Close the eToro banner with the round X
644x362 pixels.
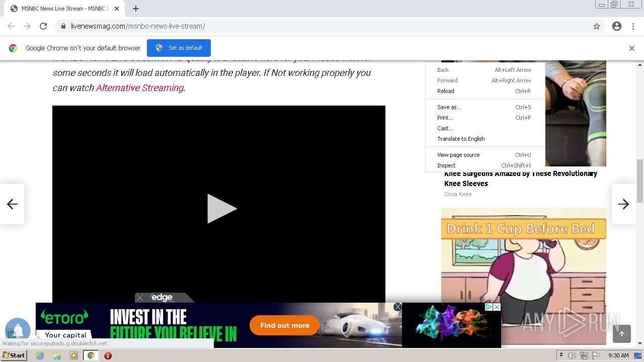[397, 307]
